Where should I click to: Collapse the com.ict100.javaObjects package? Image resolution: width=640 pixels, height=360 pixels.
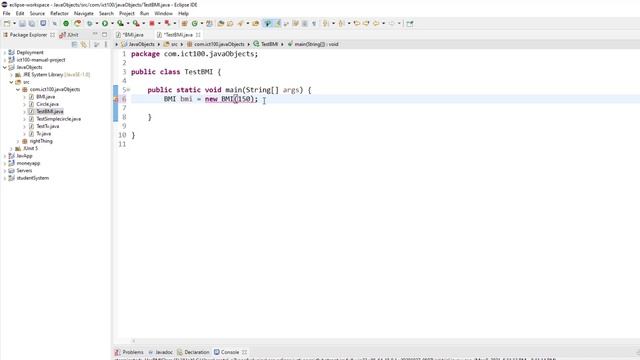pos(18,89)
